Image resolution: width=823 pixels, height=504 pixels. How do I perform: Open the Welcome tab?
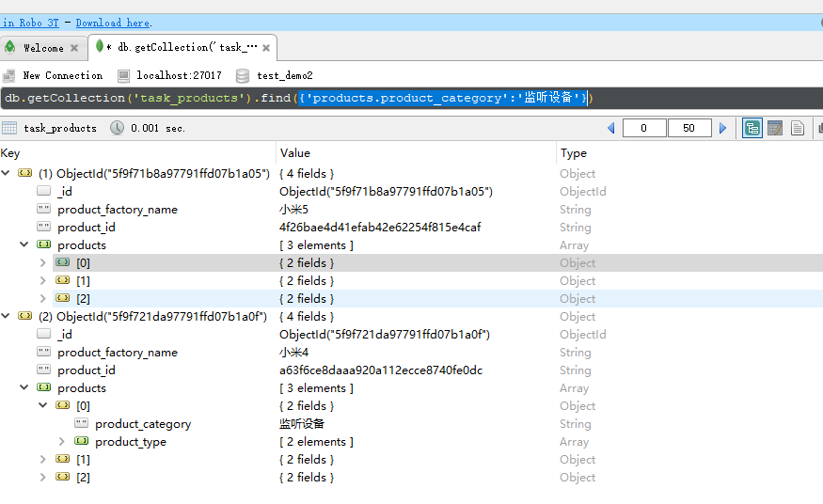[x=43, y=48]
